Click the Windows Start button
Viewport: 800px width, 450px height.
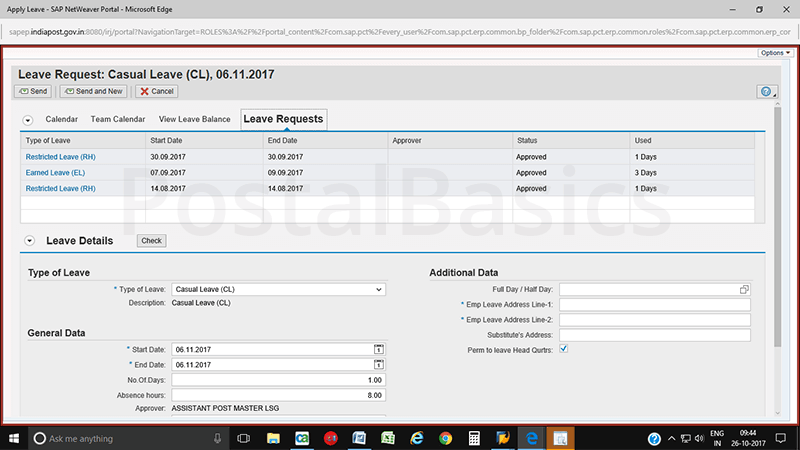click(x=14, y=438)
